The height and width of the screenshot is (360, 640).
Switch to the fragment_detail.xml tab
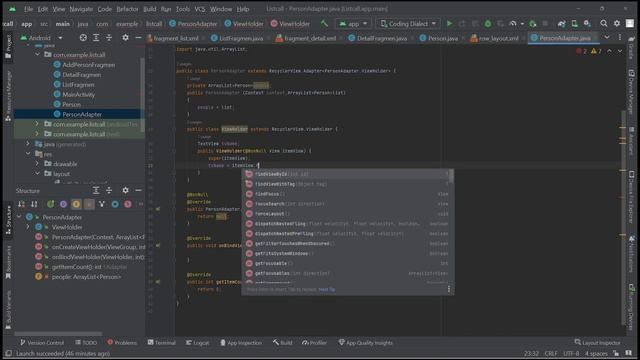(x=309, y=38)
